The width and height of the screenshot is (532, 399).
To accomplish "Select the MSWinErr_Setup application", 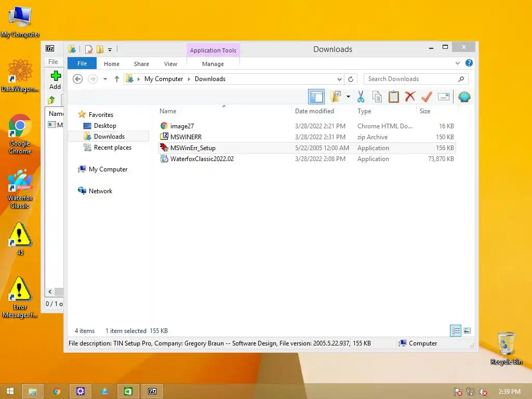I will point(307,148).
